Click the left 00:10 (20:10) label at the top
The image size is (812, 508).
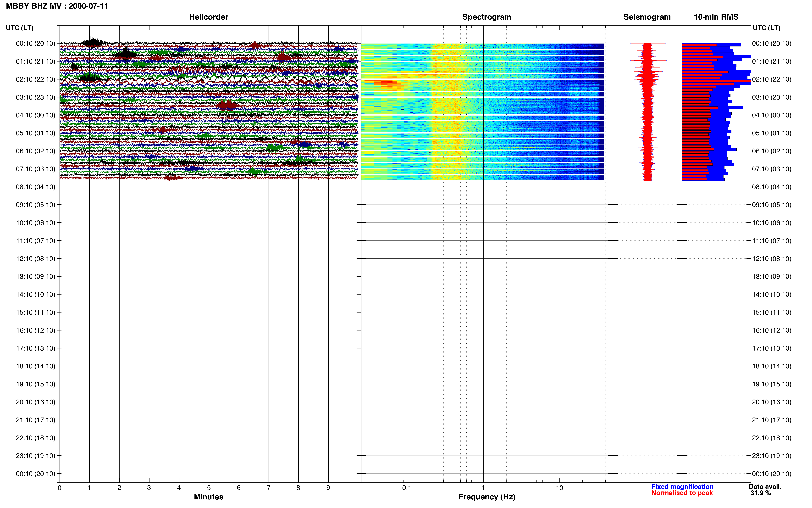pyautogui.click(x=36, y=43)
